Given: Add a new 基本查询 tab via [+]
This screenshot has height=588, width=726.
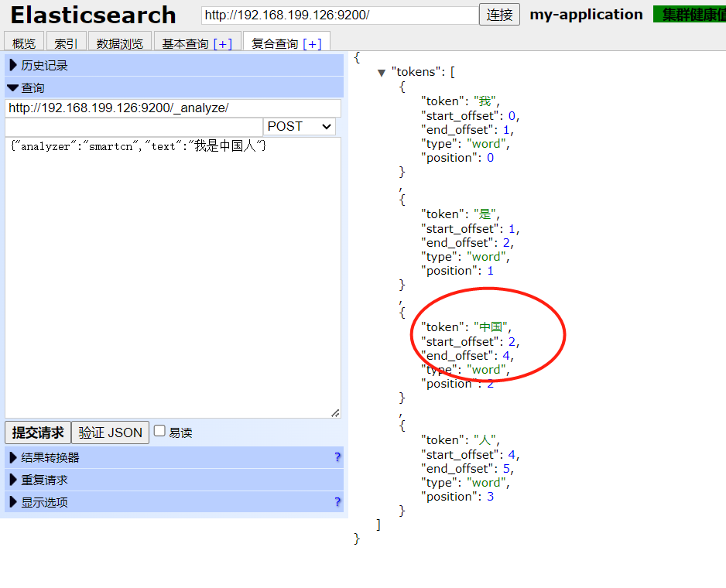Looking at the screenshot, I should pyautogui.click(x=223, y=44).
